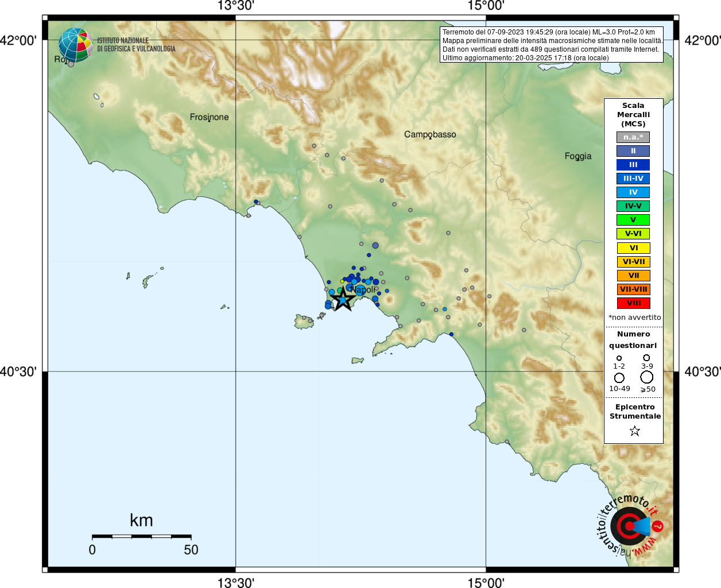The height and width of the screenshot is (588, 721).
Task: Click the epicenter star symbol in legend
Action: [x=634, y=431]
